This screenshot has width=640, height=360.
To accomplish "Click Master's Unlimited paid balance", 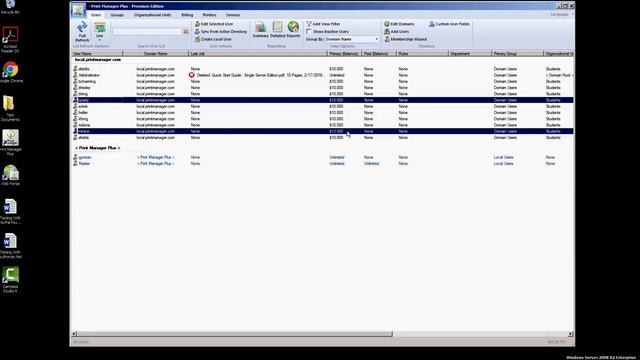I will (371, 163).
